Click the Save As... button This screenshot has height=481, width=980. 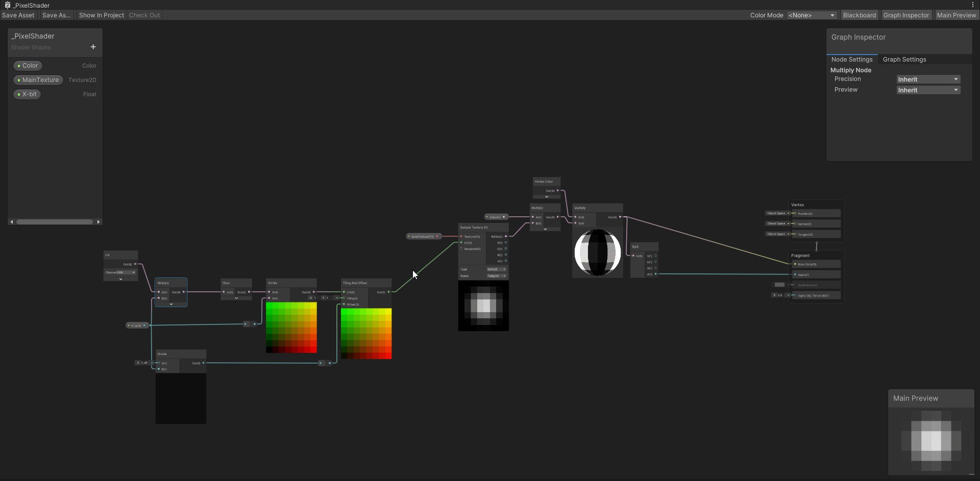click(x=56, y=15)
